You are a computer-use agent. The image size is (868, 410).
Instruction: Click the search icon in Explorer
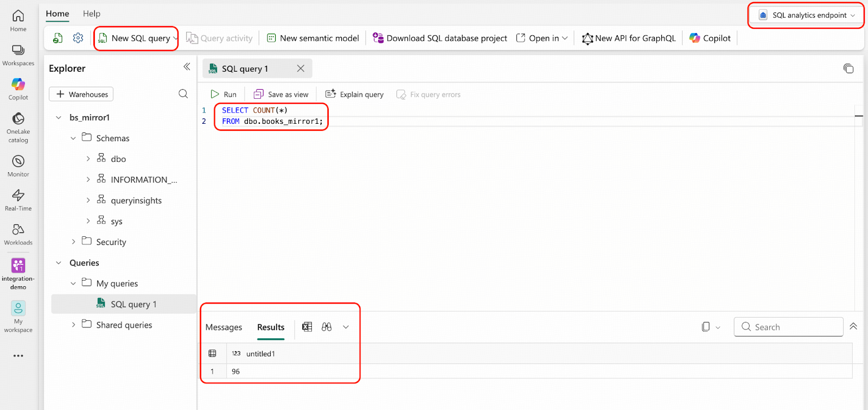(x=183, y=94)
